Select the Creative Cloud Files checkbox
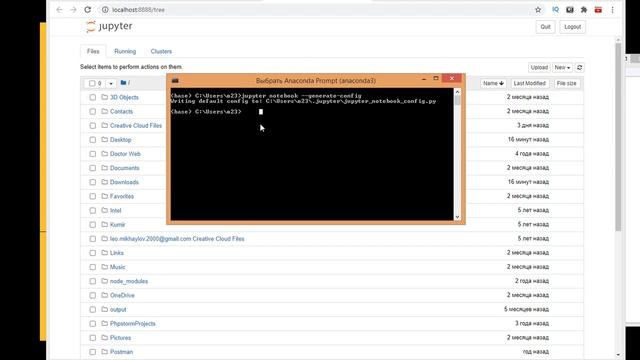The image size is (640, 360). [93, 126]
